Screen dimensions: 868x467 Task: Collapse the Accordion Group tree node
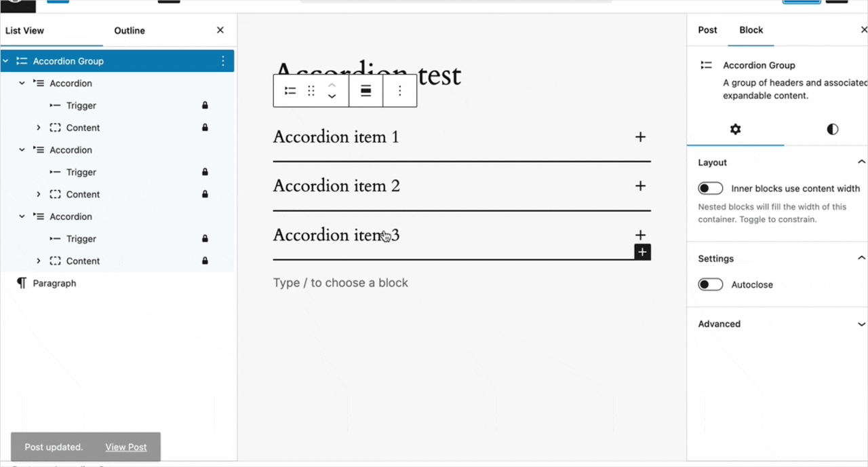tap(6, 61)
